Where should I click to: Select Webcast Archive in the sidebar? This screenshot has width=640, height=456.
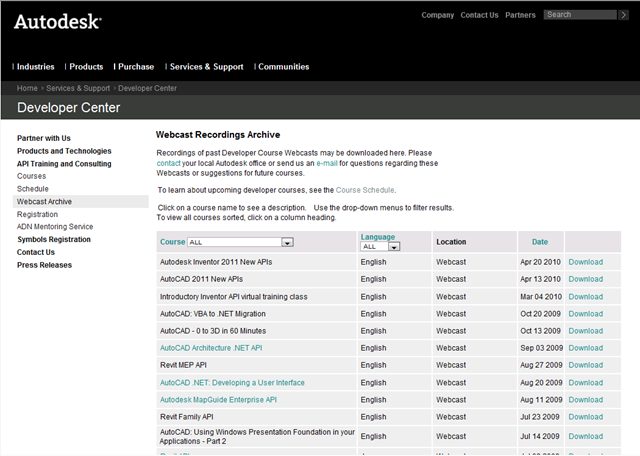pos(44,201)
